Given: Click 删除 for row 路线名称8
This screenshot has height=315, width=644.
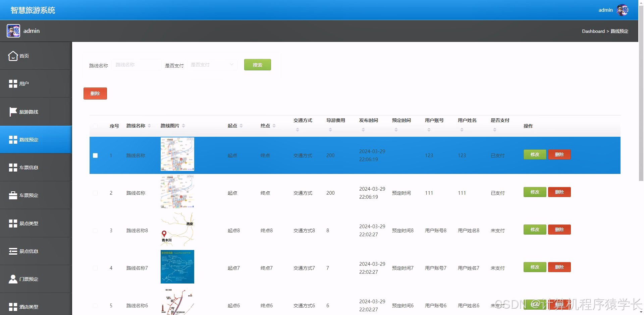Looking at the screenshot, I should (559, 230).
